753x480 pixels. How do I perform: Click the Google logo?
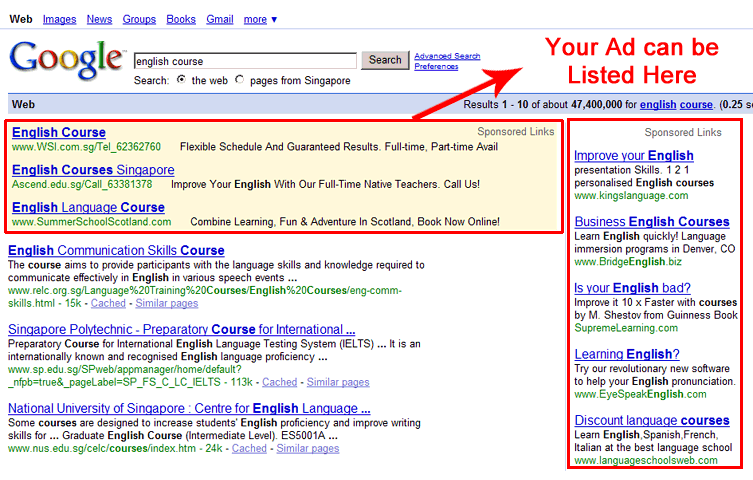67,60
